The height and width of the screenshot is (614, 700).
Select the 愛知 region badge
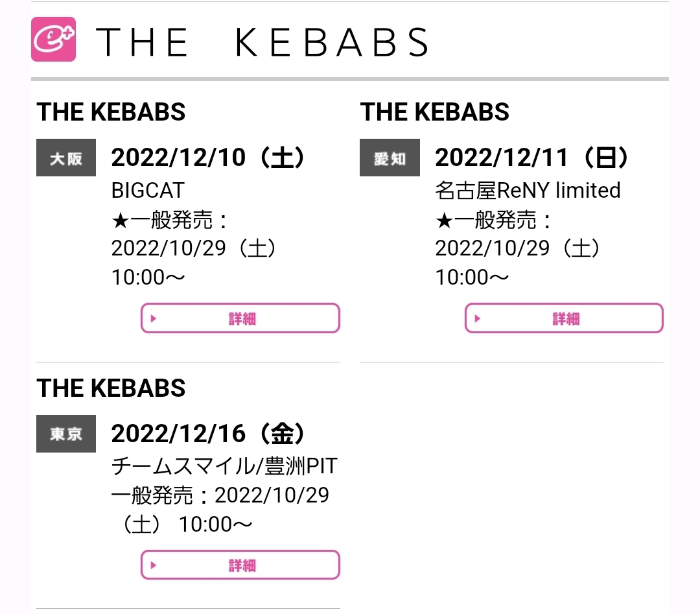(x=390, y=158)
